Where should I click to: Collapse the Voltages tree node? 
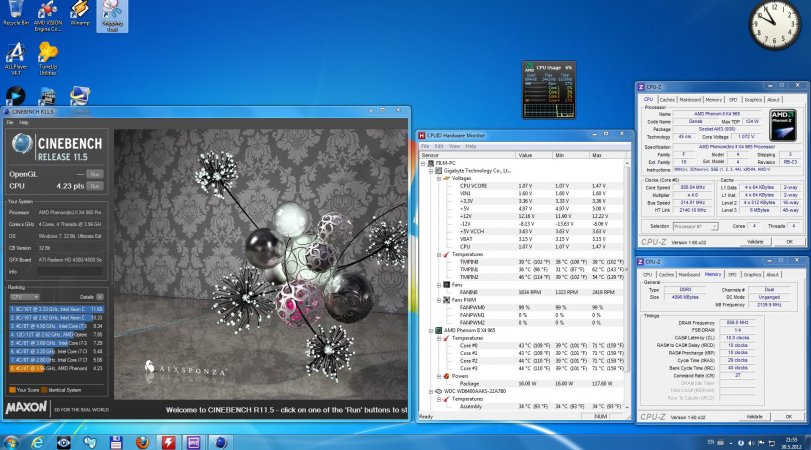[x=439, y=178]
